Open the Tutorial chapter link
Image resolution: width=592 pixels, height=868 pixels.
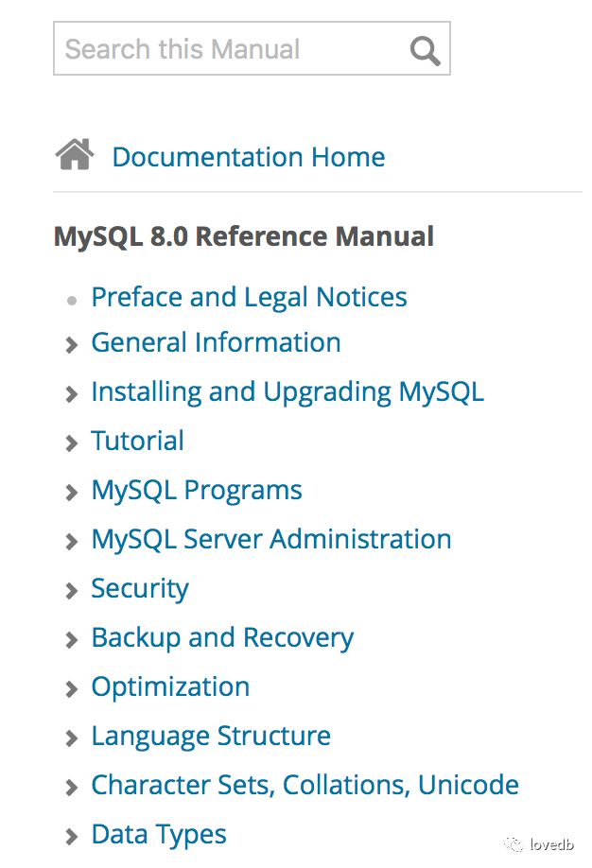[x=137, y=441]
